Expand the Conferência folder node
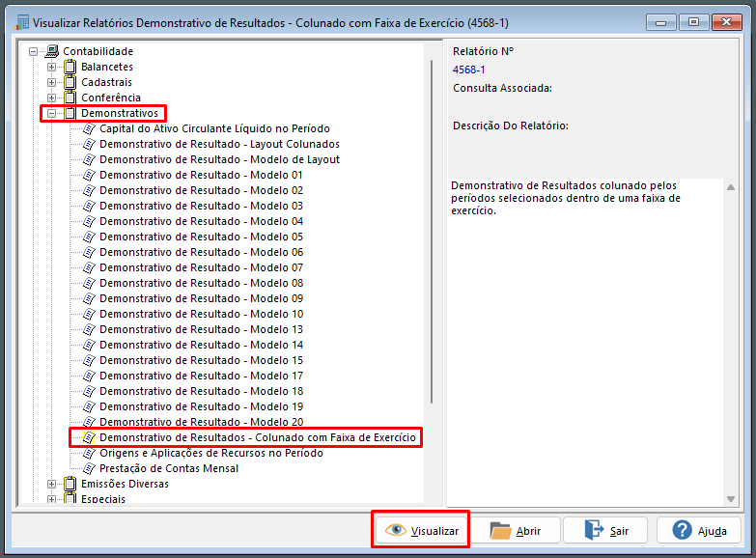Image resolution: width=756 pixels, height=558 pixels. pyautogui.click(x=51, y=98)
